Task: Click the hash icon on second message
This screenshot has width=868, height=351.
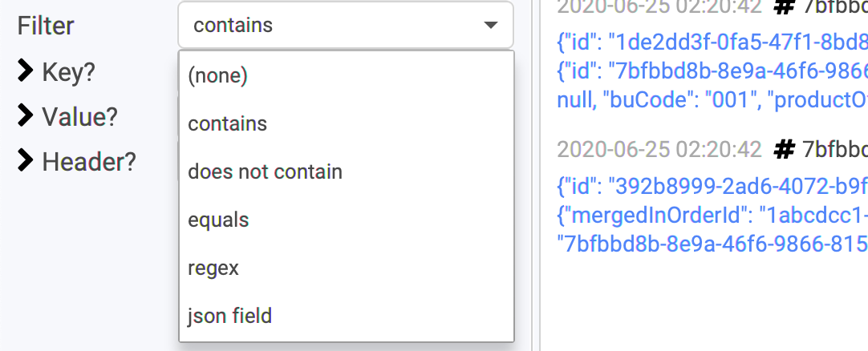Action: (784, 149)
